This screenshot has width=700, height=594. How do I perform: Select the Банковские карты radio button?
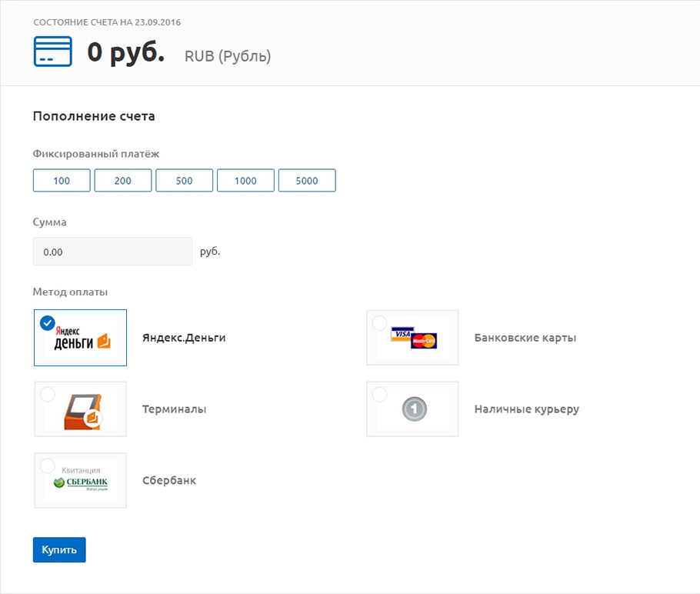tap(379, 323)
